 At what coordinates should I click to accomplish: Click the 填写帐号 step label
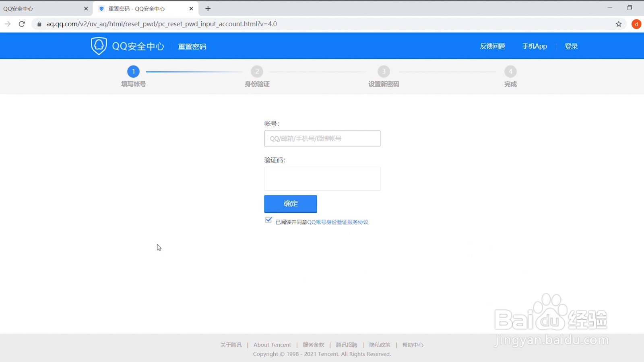pos(133,84)
